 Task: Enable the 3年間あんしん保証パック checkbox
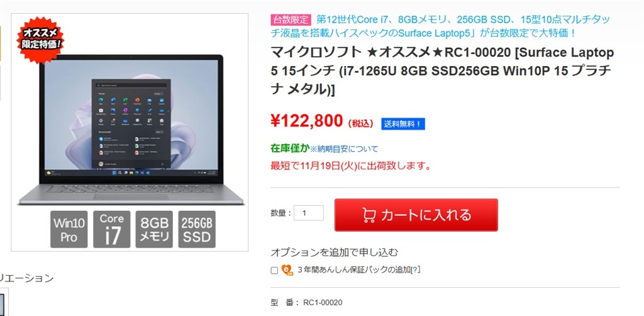coord(274,271)
